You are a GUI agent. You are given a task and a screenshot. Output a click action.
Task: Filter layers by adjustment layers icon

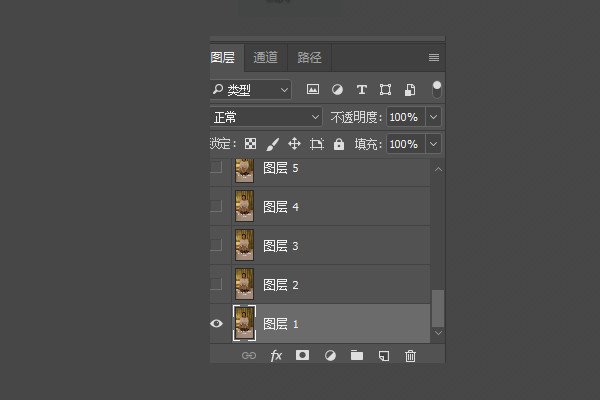(337, 90)
